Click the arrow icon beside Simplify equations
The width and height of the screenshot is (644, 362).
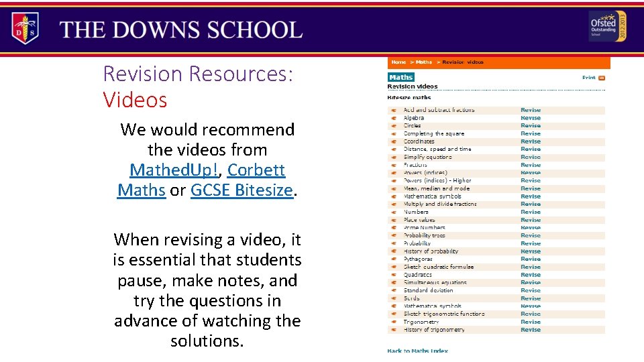coord(394,157)
